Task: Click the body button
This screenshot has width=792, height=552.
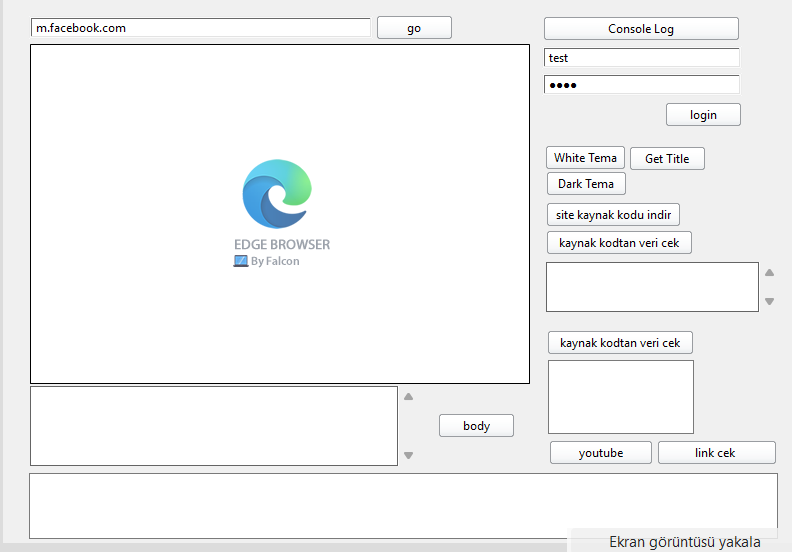Action: [476, 426]
